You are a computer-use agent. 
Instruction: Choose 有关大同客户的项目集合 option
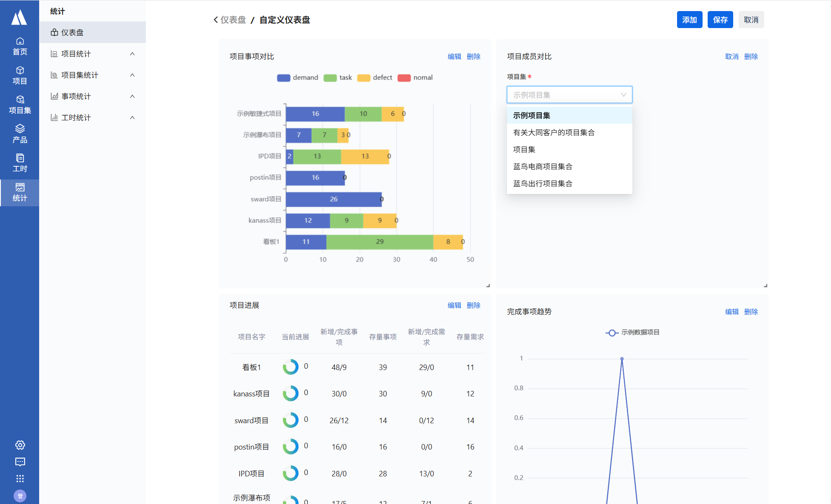click(x=554, y=132)
